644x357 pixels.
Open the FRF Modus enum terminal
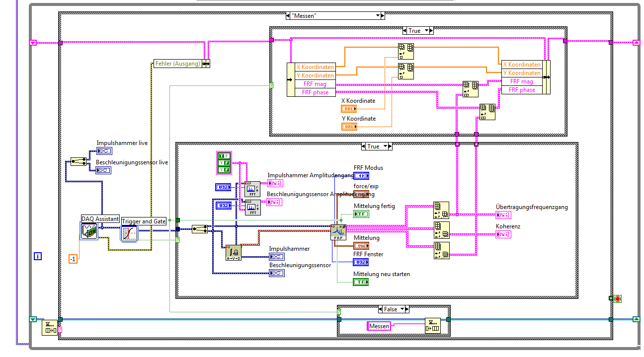[361, 176]
